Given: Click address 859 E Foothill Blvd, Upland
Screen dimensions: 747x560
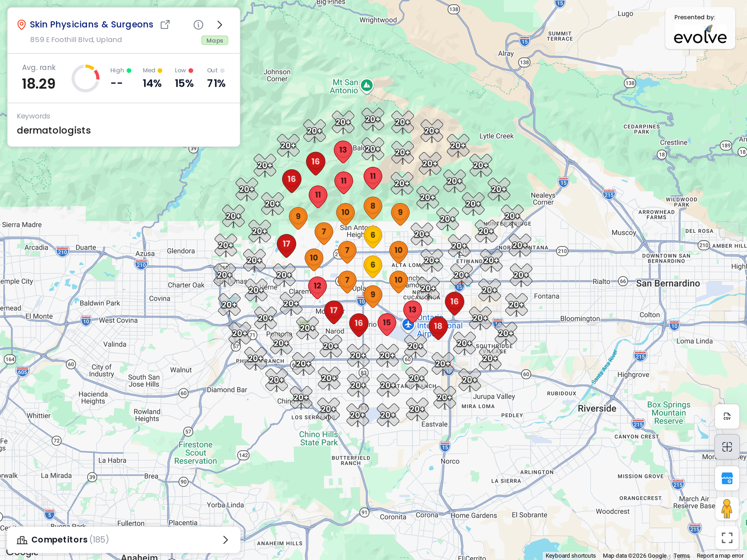Looking at the screenshot, I should pyautogui.click(x=76, y=40).
